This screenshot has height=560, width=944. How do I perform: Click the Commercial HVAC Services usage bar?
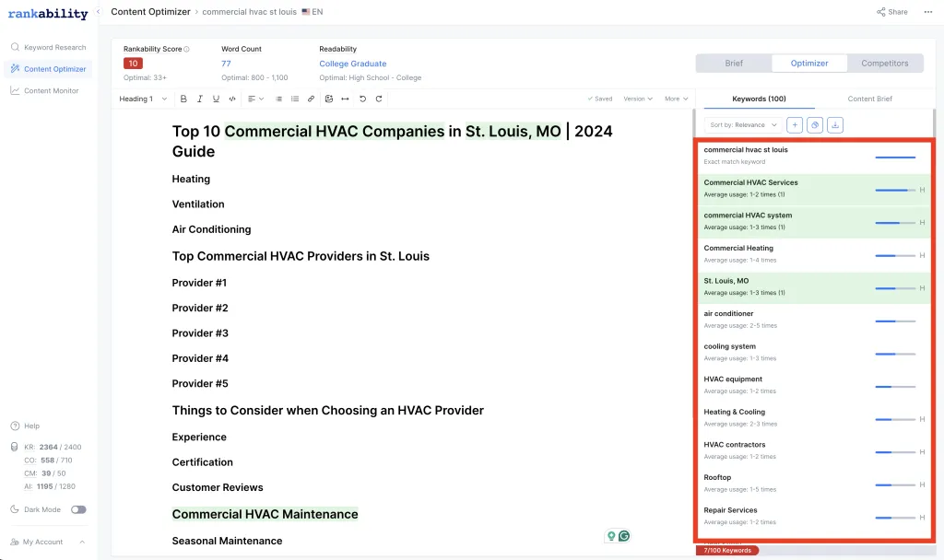tap(894, 190)
